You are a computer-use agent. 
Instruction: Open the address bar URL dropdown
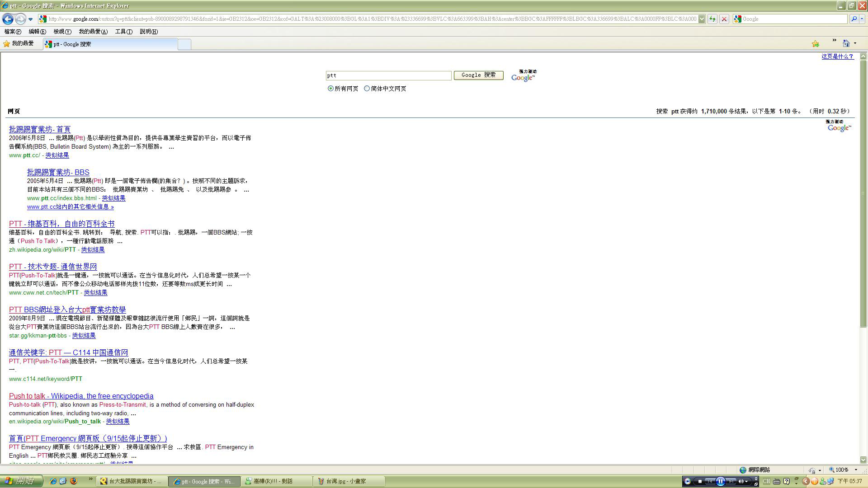point(701,19)
